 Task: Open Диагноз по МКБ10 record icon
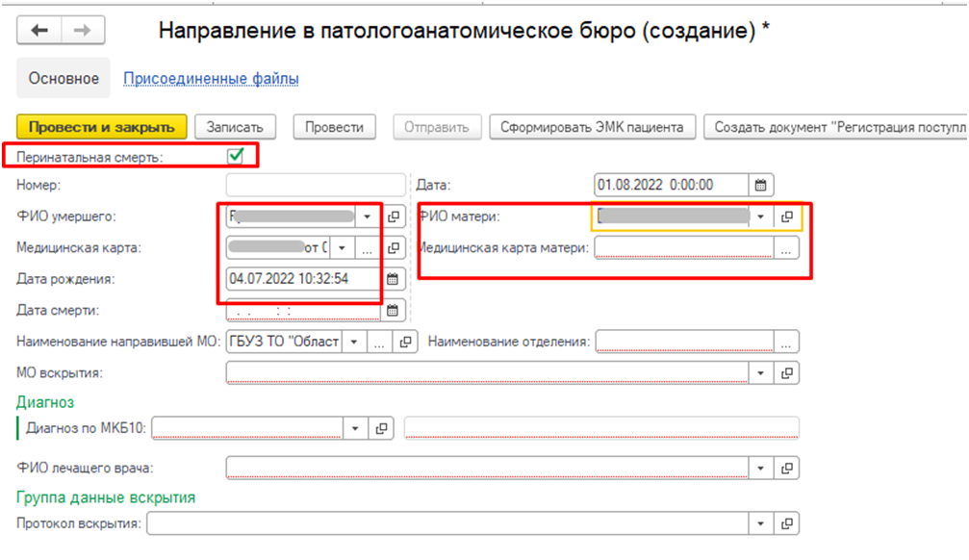[x=381, y=428]
